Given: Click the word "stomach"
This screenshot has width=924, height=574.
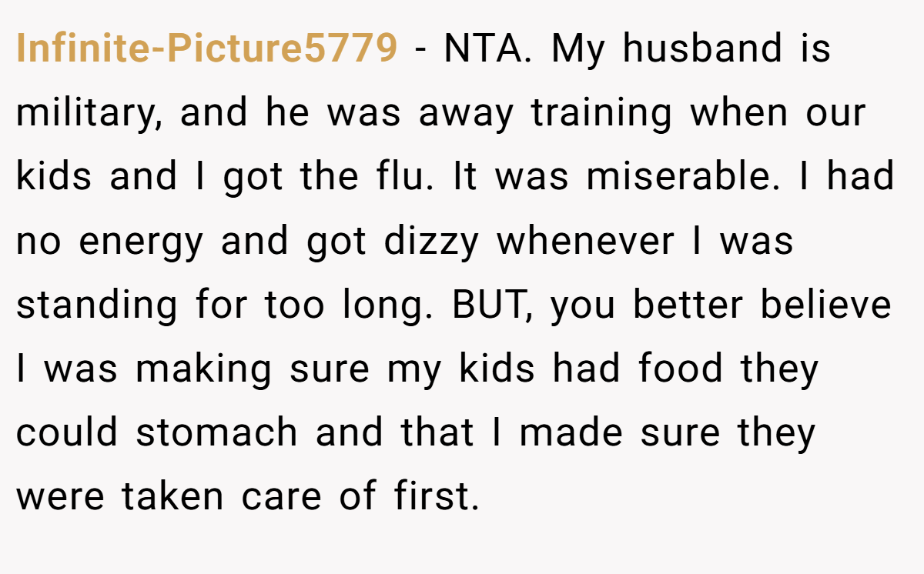Looking at the screenshot, I should (x=218, y=433).
